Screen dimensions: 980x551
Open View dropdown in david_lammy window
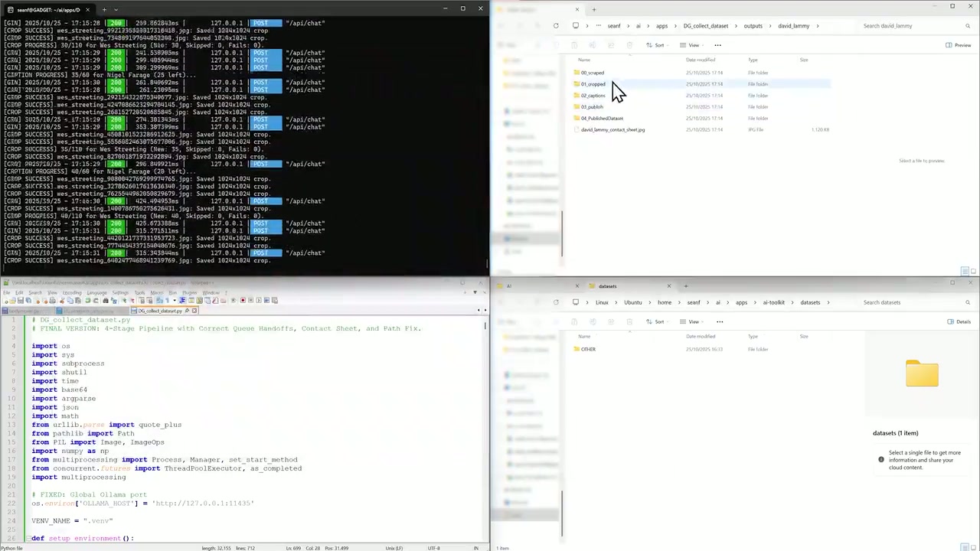point(692,45)
